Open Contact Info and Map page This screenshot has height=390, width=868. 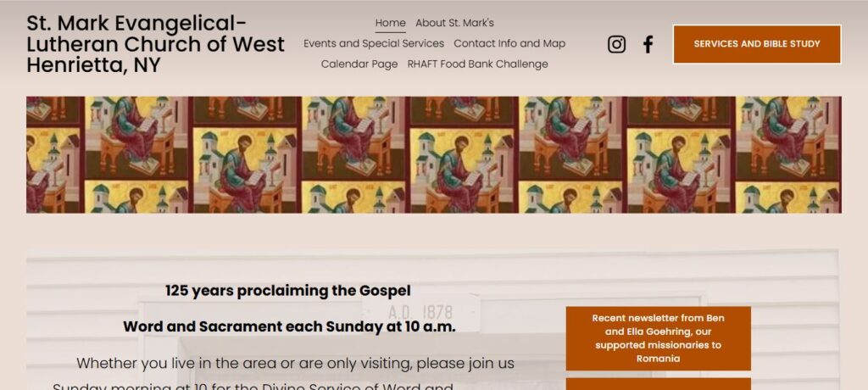pos(509,43)
